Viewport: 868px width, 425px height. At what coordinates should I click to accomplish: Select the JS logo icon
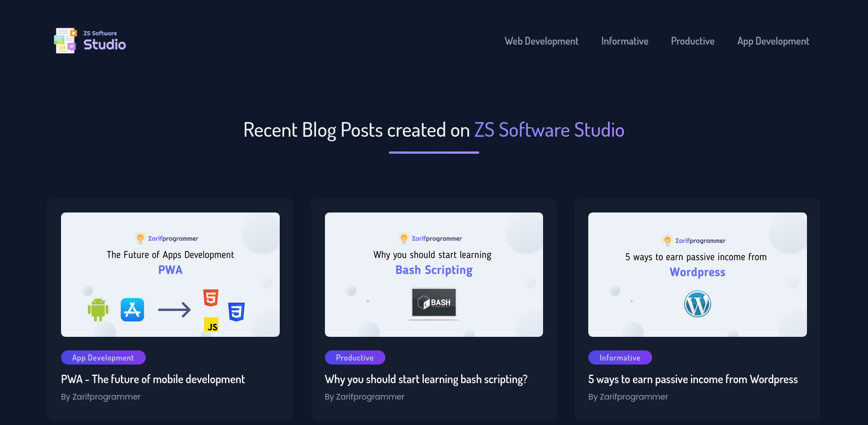point(211,326)
